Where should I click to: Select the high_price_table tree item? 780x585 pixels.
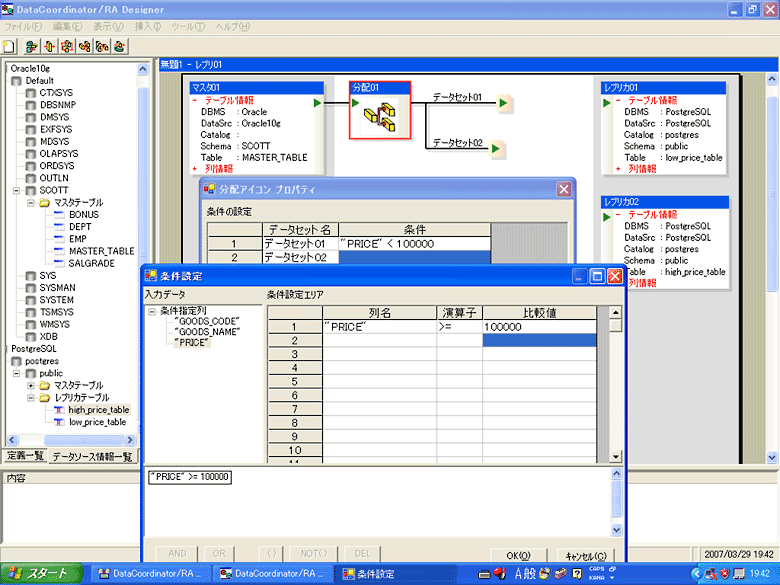coord(98,410)
